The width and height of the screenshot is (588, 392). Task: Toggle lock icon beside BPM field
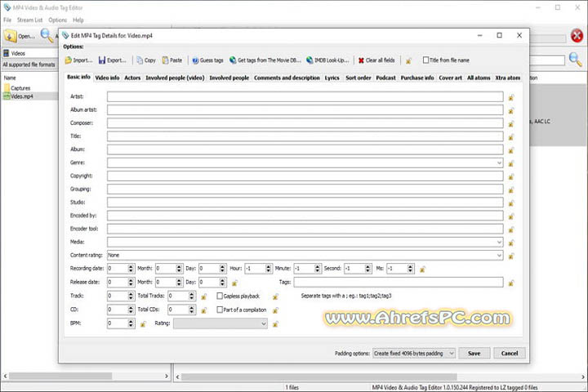(143, 323)
